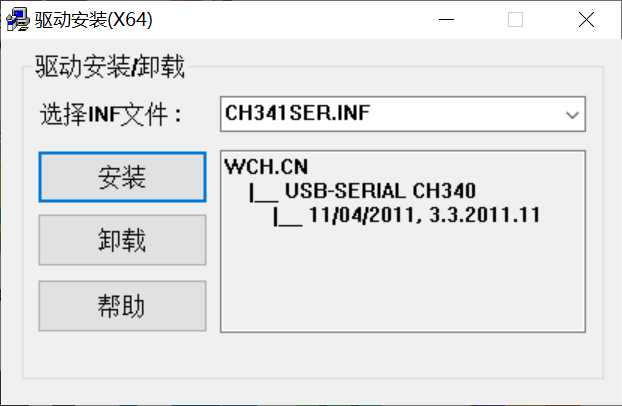This screenshot has height=406, width=622.
Task: Click the branch connector before USB-SERIAL CH340
Action: pos(264,193)
